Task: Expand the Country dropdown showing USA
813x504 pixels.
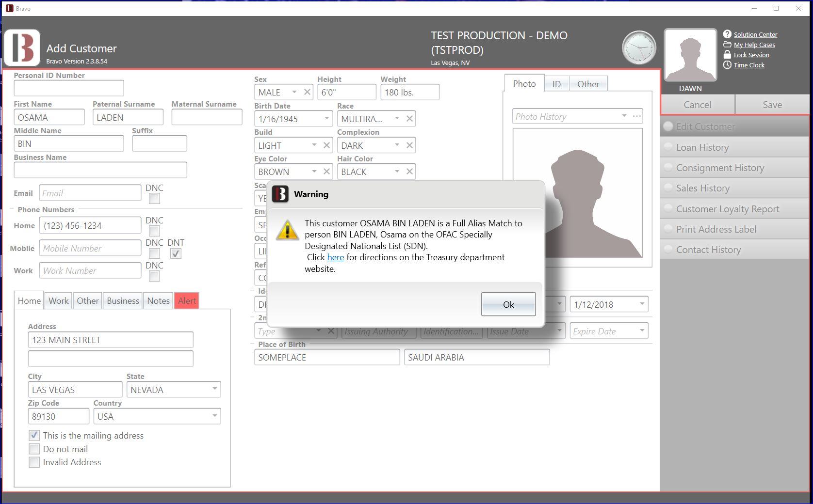Action: [x=214, y=416]
